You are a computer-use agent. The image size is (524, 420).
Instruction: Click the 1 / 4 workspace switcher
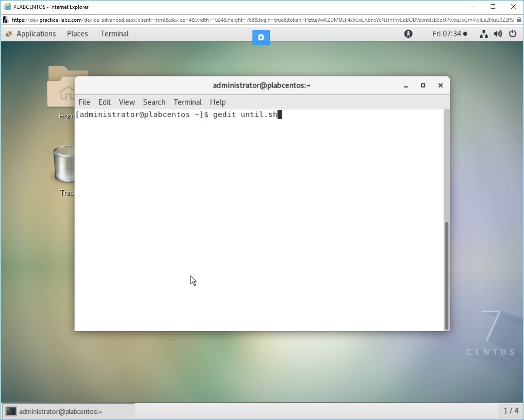click(x=511, y=411)
